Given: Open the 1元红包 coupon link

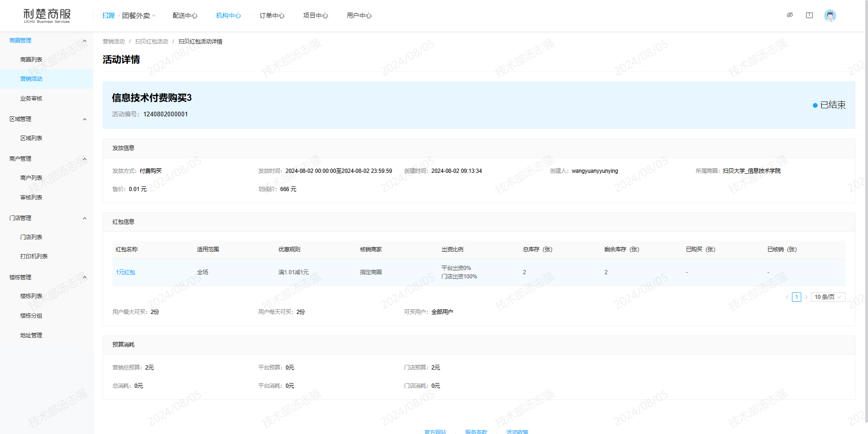Looking at the screenshot, I should click(x=125, y=272).
